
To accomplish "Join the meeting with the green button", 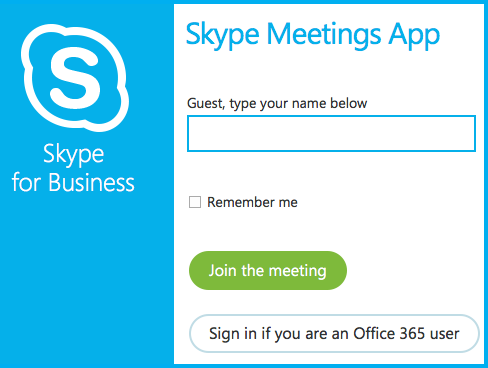I will coord(268,270).
